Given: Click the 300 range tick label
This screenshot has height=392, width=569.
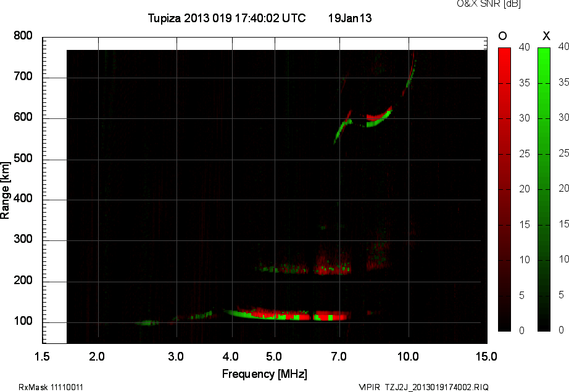Looking at the screenshot, I should [23, 239].
